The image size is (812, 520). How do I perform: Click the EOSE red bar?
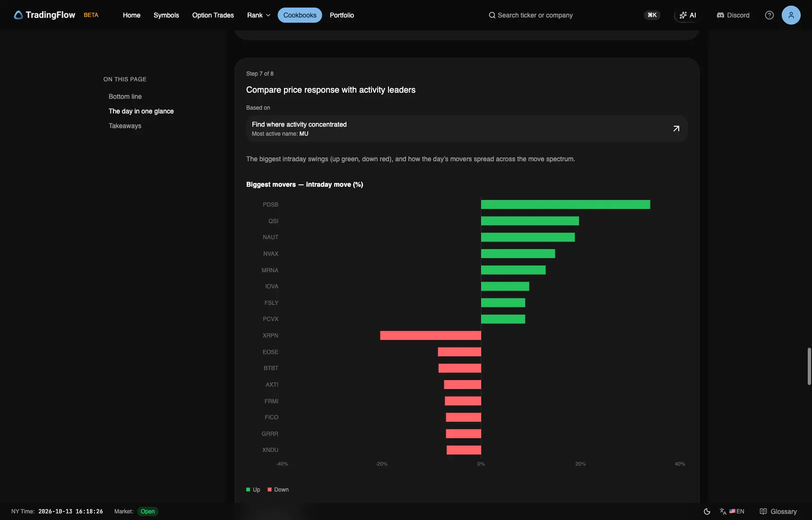tap(459, 352)
